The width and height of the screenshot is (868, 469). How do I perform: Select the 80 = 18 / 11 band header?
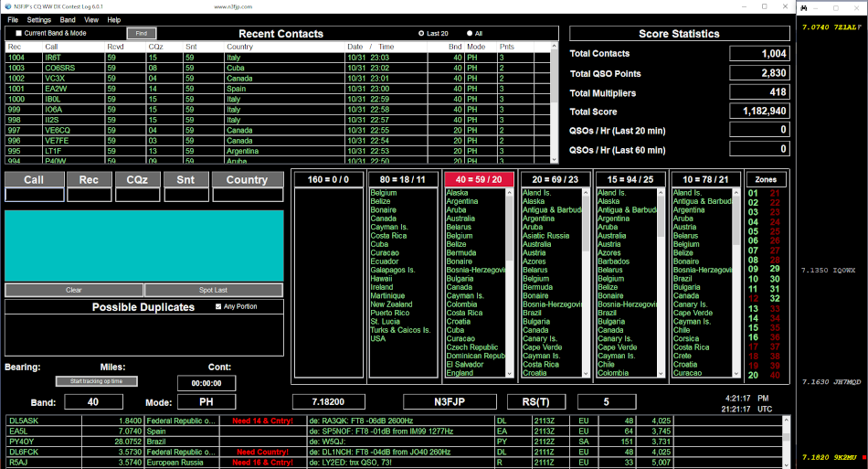point(404,179)
